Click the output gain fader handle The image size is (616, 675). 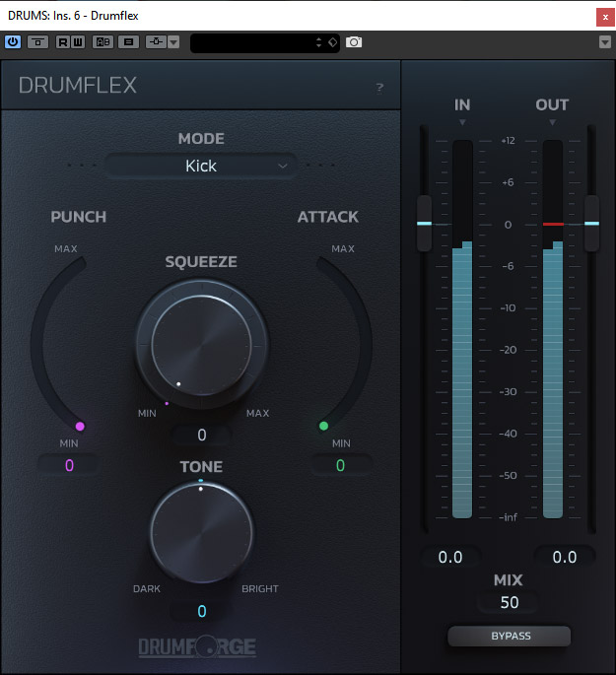(x=592, y=224)
